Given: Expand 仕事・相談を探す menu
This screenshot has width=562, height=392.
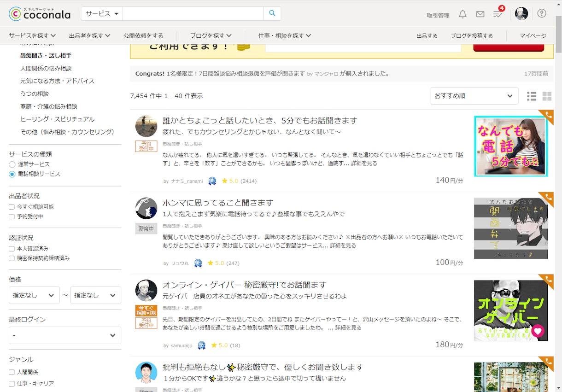Looking at the screenshot, I should click(x=285, y=35).
